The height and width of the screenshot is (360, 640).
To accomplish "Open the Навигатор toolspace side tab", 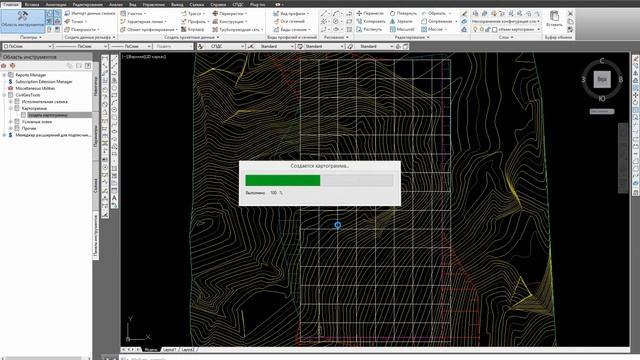I will (x=96, y=86).
